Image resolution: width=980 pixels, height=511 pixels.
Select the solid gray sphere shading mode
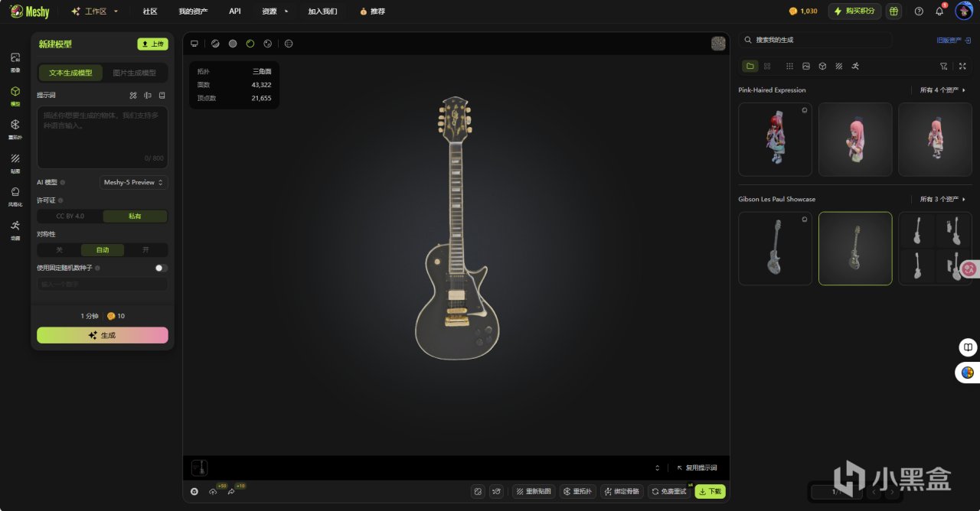tap(233, 44)
